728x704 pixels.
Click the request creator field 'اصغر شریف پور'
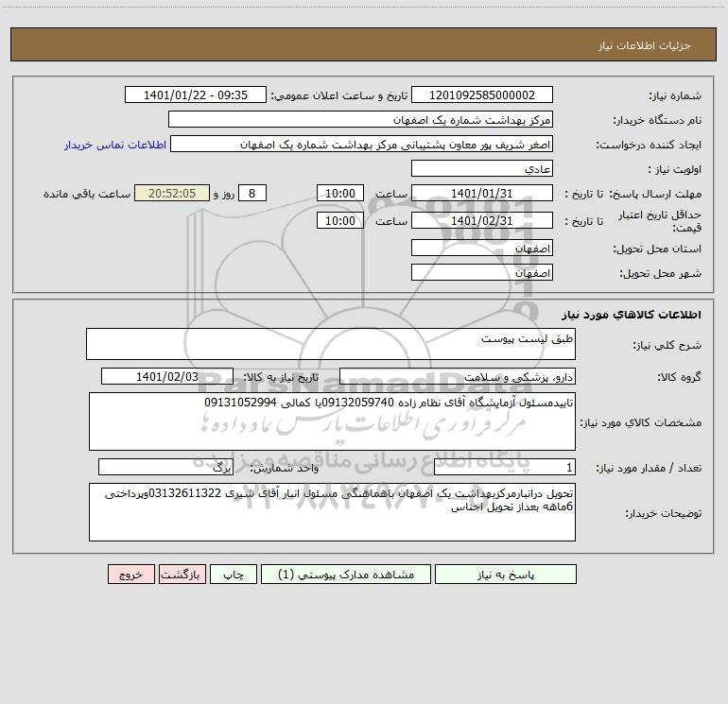(x=362, y=144)
